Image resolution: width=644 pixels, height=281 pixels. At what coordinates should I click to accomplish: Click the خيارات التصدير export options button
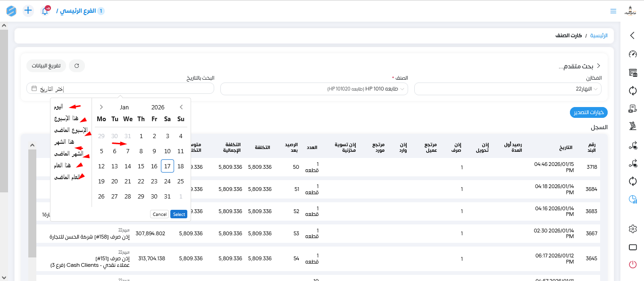coord(588,112)
